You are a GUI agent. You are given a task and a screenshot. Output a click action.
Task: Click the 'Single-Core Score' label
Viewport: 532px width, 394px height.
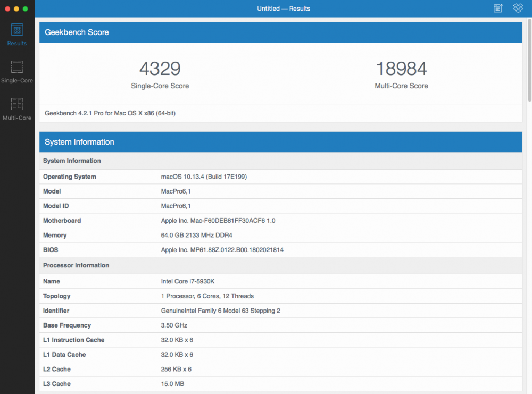pyautogui.click(x=160, y=86)
